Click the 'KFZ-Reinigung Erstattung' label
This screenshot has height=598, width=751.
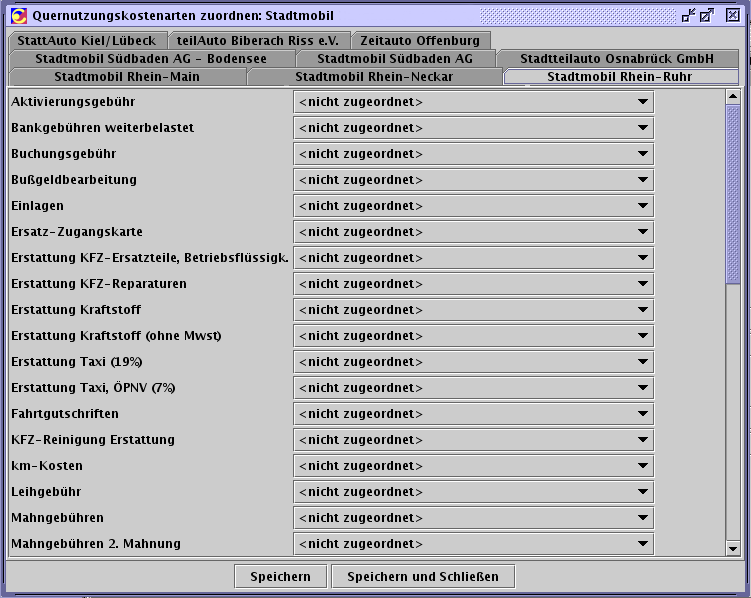93,440
